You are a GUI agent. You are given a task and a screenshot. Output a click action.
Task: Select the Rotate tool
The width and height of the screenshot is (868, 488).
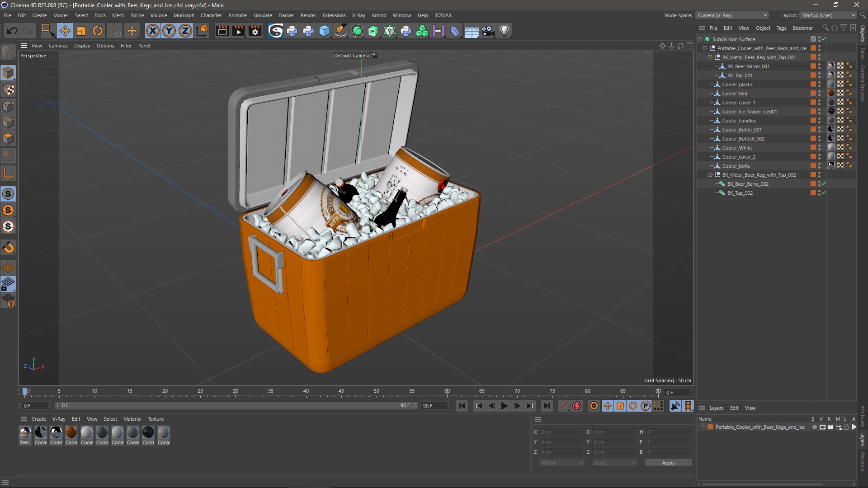98,31
